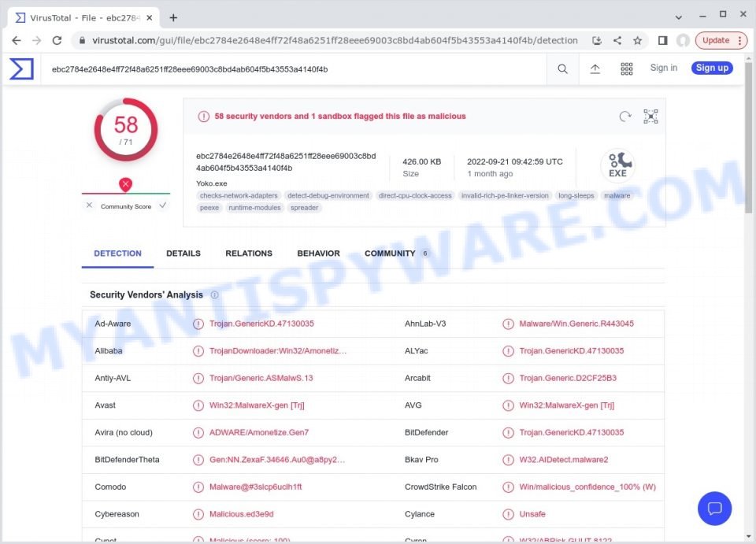Click the Malicious.ed3e9d result

[241, 514]
